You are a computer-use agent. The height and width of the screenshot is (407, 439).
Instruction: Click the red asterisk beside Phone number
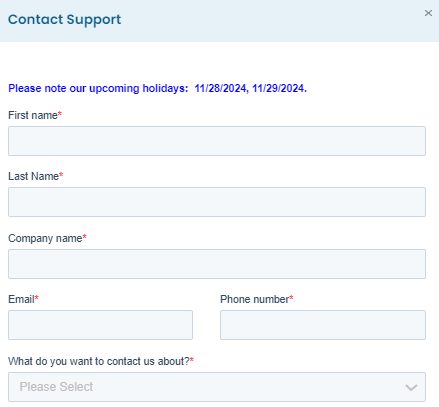click(291, 297)
